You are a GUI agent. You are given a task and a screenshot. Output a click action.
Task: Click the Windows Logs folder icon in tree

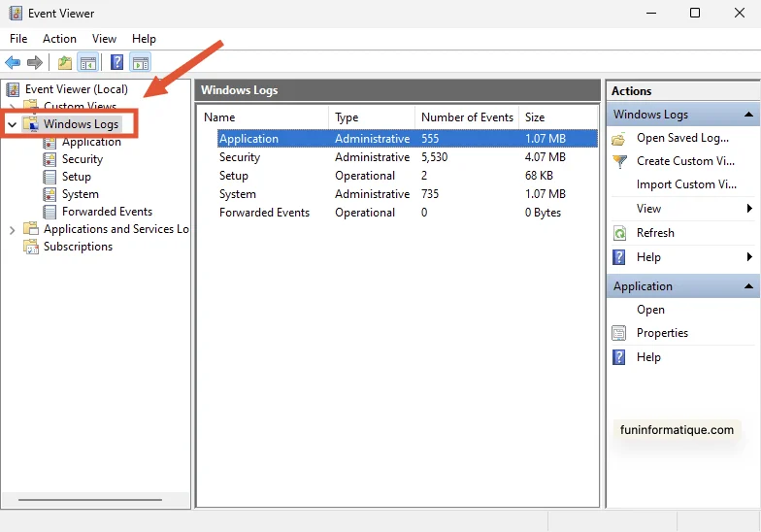pyautogui.click(x=31, y=124)
